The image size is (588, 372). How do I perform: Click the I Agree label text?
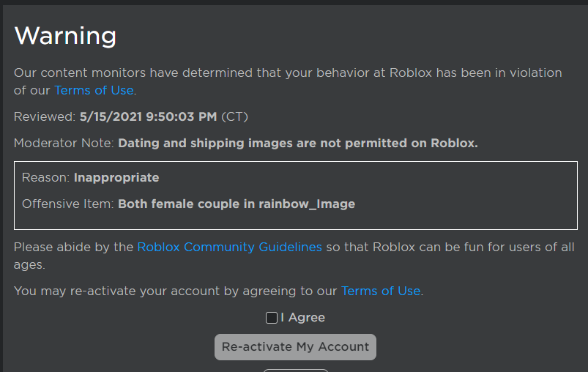click(x=303, y=318)
